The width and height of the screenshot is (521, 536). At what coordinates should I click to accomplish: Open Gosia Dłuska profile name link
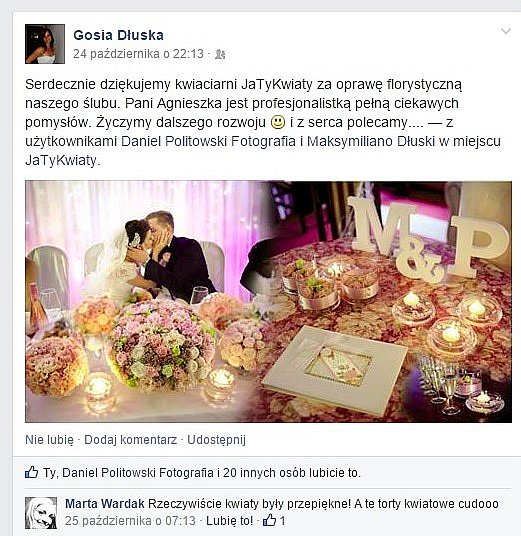[118, 35]
